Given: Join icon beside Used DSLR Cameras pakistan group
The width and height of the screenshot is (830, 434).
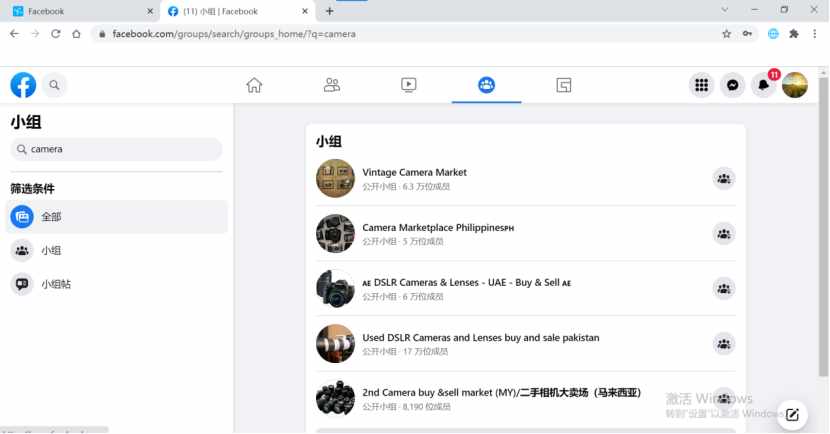Looking at the screenshot, I should [x=724, y=343].
